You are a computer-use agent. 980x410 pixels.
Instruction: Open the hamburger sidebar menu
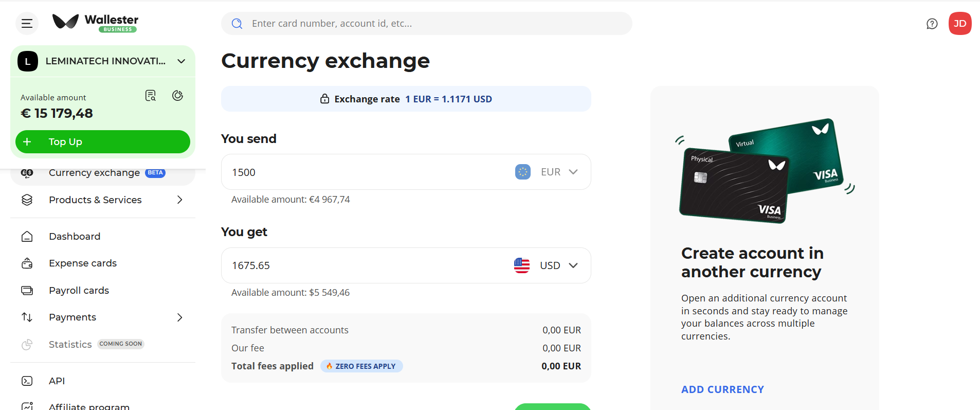27,24
